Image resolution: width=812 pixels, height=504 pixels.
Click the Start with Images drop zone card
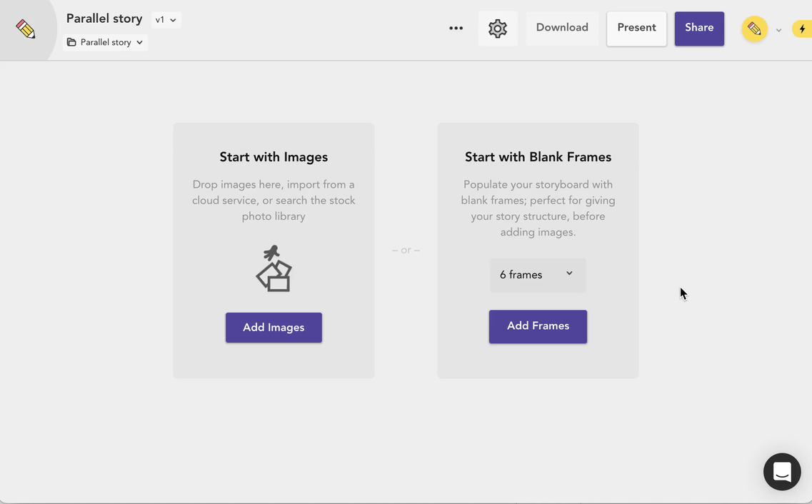tap(274, 251)
